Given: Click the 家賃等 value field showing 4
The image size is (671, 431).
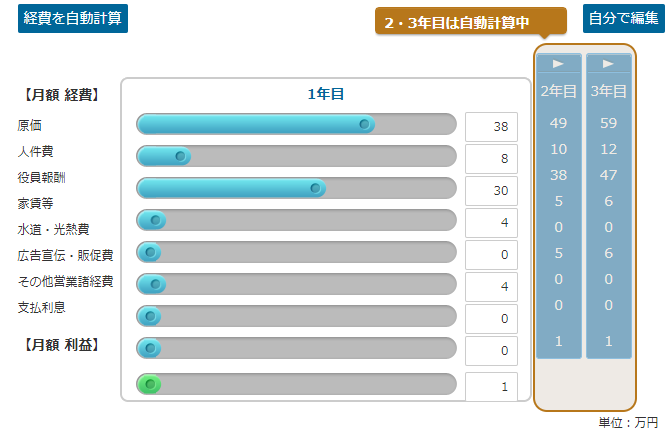Looking at the screenshot, I should tap(491, 223).
